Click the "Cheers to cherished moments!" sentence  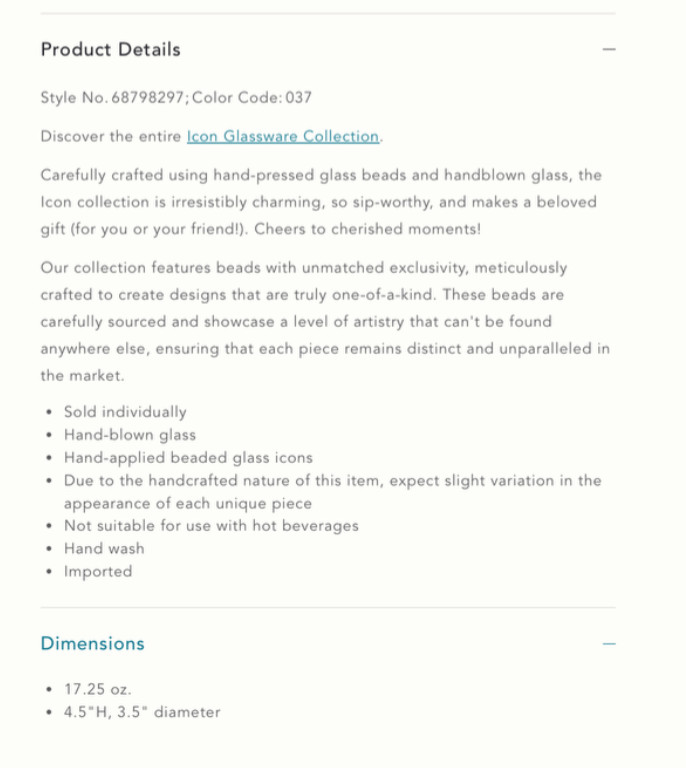coord(368,229)
